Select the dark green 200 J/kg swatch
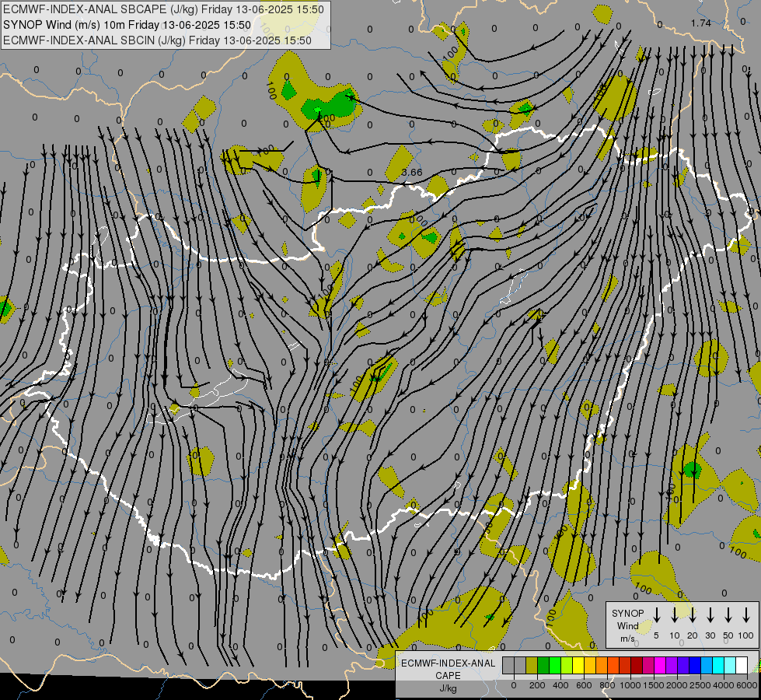 [x=543, y=665]
